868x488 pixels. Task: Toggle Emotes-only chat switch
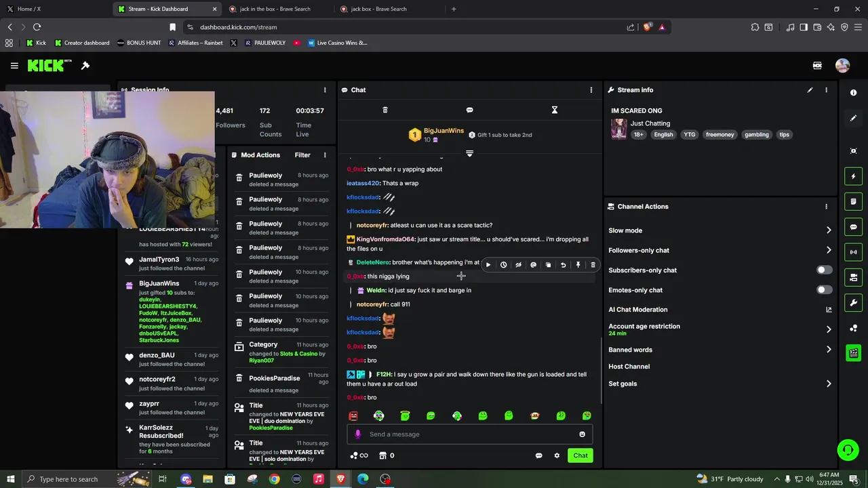click(824, 290)
